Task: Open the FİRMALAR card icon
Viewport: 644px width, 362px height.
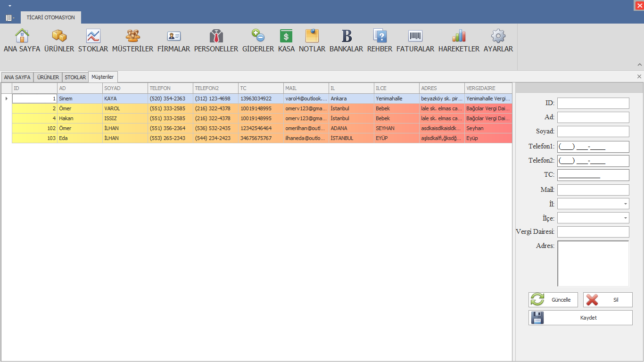Action: tap(174, 36)
